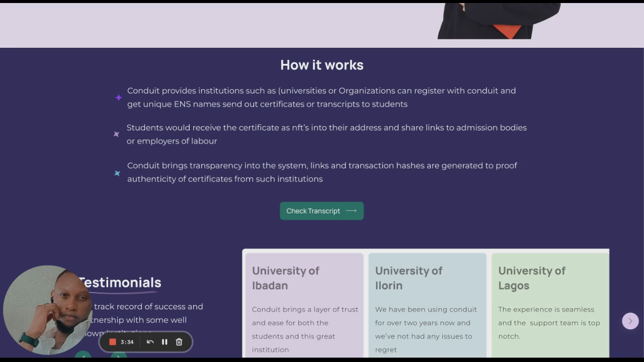Click the Check Transcript button
The width and height of the screenshot is (644, 362).
321,211
